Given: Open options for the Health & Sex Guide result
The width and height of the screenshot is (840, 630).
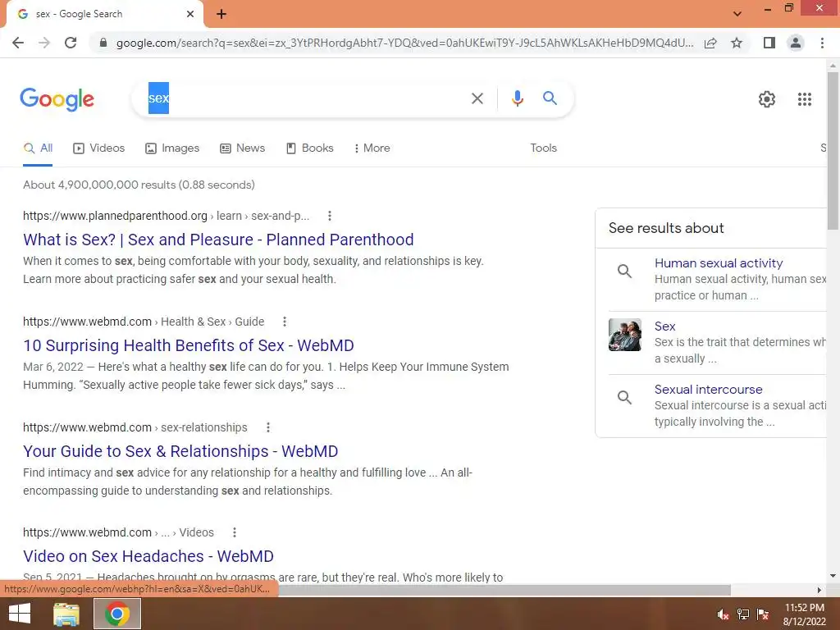Looking at the screenshot, I should (285, 322).
